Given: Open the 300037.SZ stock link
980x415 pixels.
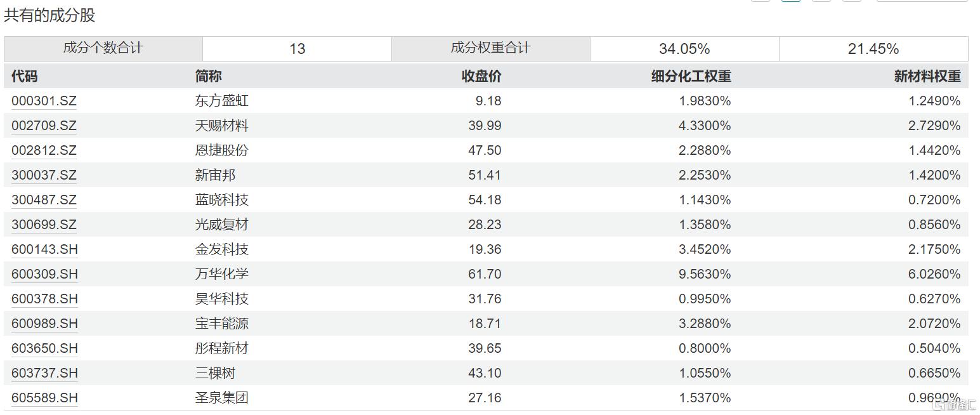Looking at the screenshot, I should [x=44, y=175].
